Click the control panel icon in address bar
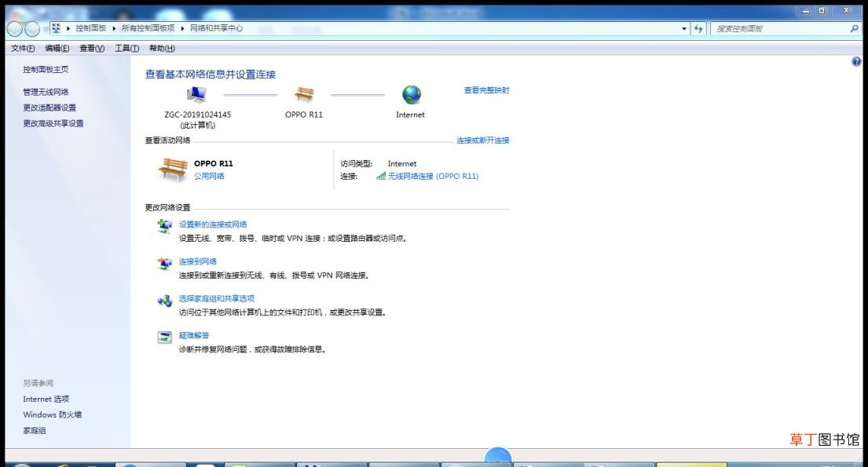The height and width of the screenshot is (467, 868). [56, 28]
